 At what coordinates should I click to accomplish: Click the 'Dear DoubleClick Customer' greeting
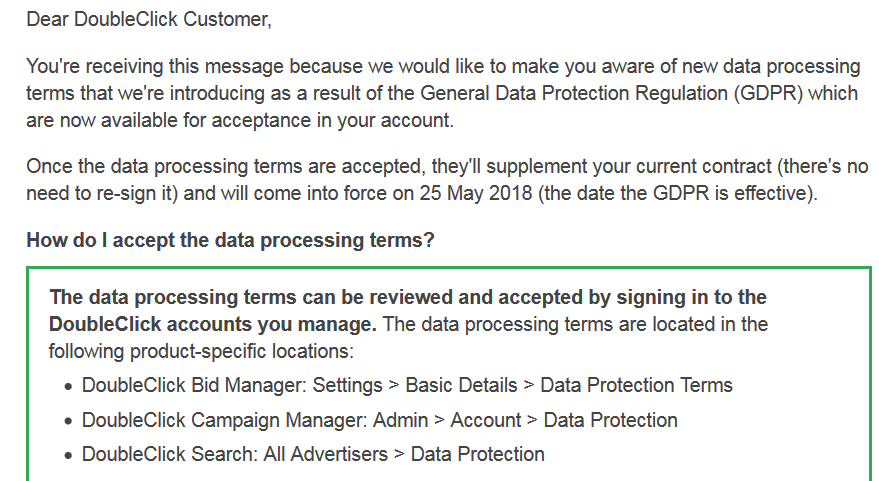[x=149, y=19]
